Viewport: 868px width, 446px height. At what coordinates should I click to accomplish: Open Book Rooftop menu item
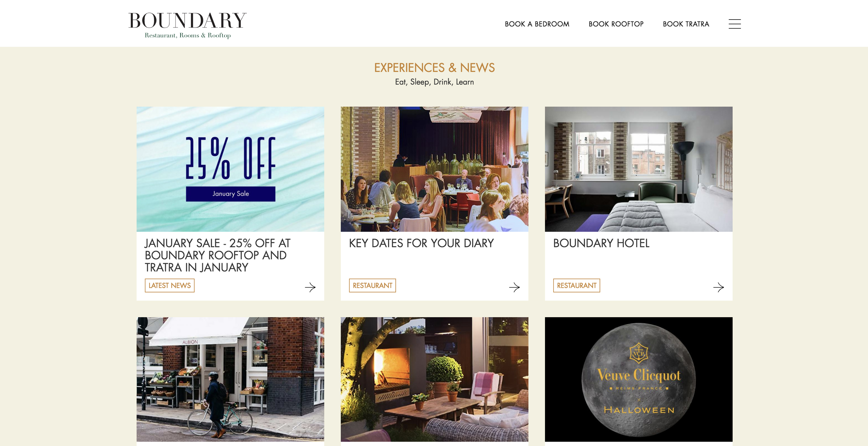[616, 24]
